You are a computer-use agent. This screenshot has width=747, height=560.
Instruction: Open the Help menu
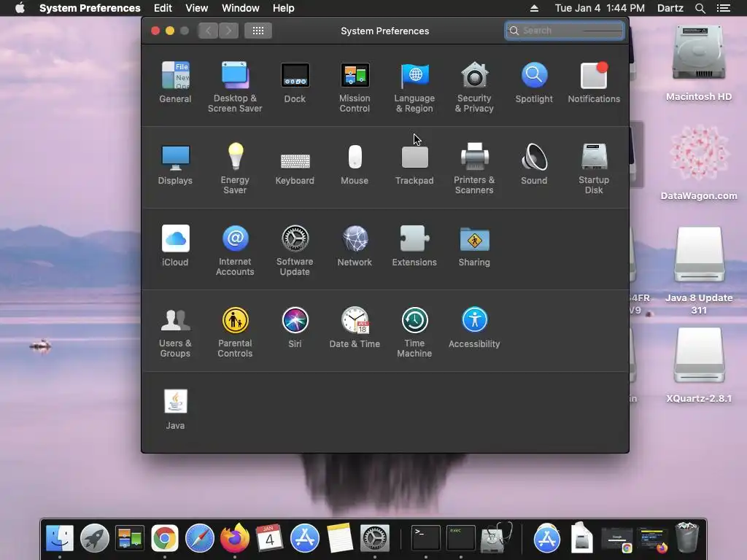pos(284,8)
